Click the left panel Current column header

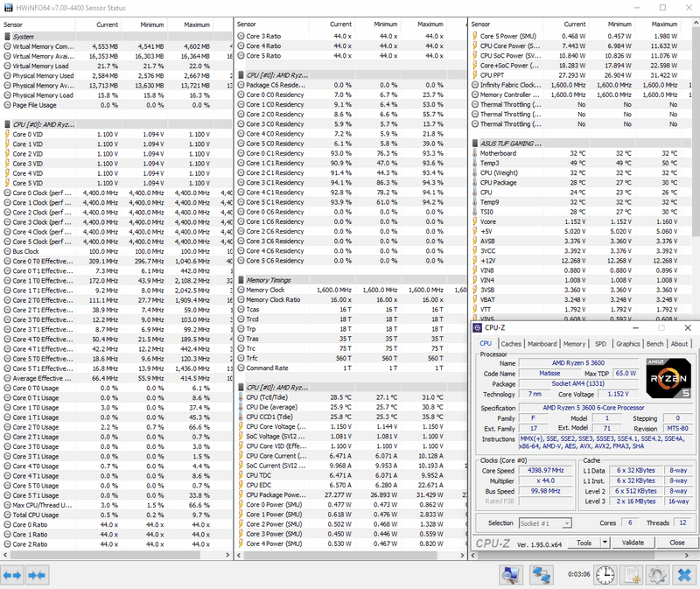(x=99, y=25)
